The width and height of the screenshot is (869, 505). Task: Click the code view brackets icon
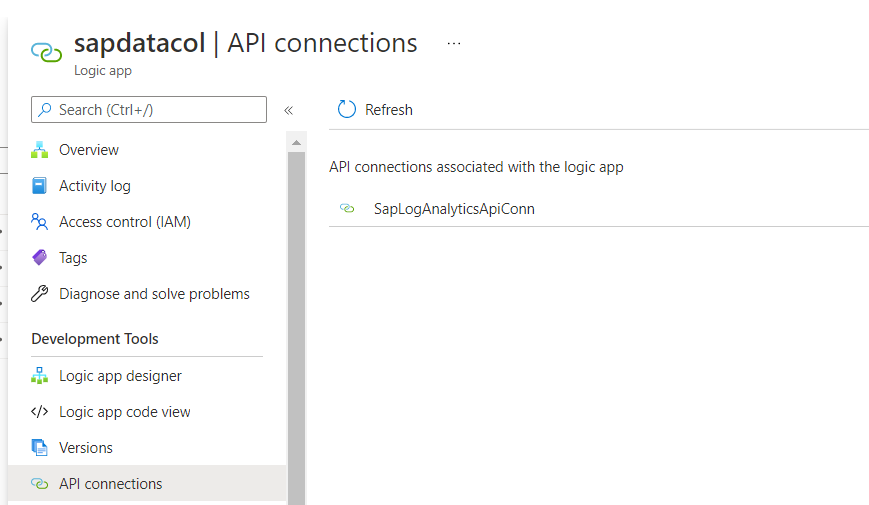(39, 411)
